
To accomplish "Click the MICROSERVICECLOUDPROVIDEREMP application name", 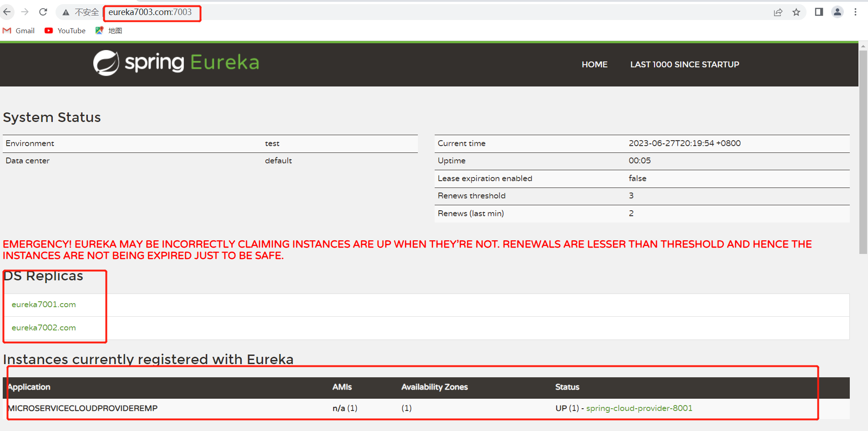I will point(83,408).
